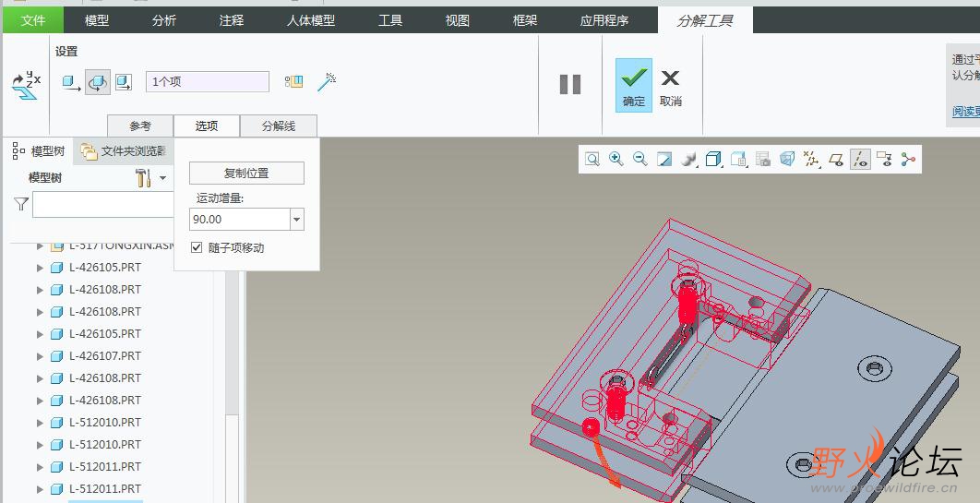
Task: Toggle annotation display eye icon
Action: pyautogui.click(x=884, y=160)
